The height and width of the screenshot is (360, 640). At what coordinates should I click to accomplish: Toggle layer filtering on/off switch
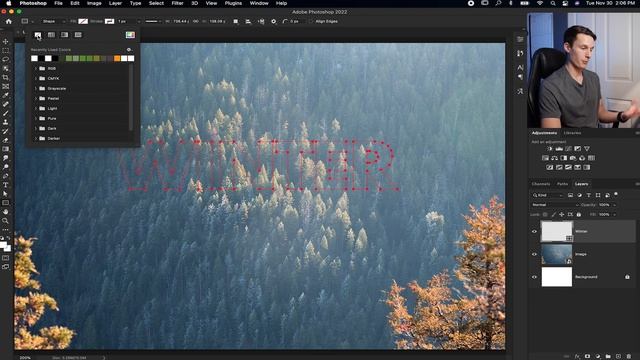point(616,194)
